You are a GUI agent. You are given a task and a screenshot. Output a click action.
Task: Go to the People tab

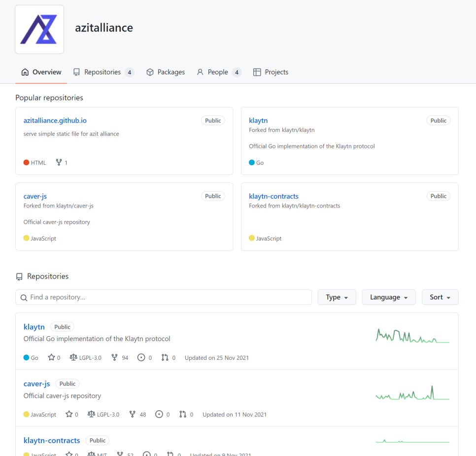pyautogui.click(x=219, y=72)
